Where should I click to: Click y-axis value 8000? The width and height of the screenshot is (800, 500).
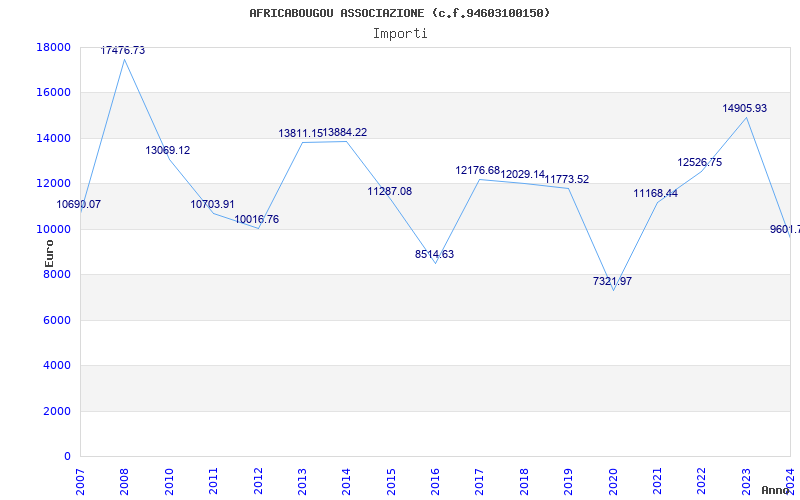click(57, 274)
